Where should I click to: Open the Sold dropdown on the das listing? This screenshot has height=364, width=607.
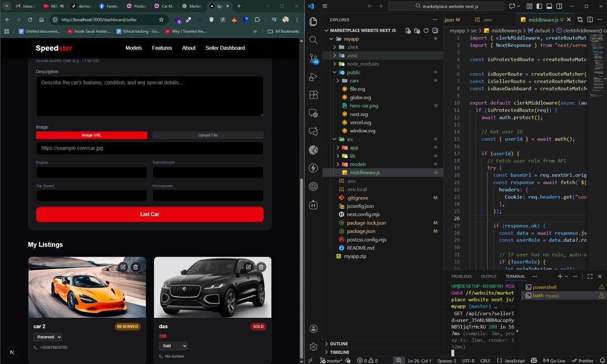174,346
